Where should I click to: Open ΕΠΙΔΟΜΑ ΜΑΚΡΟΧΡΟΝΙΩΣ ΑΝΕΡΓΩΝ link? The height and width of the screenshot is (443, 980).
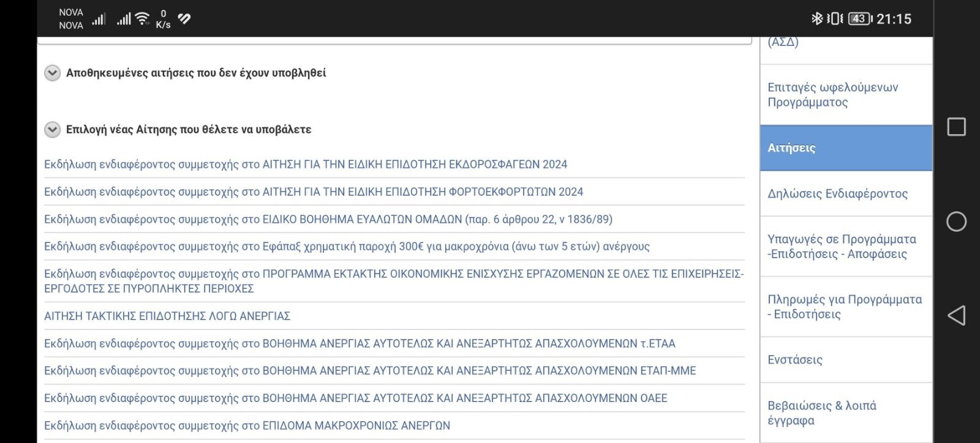pos(247,425)
